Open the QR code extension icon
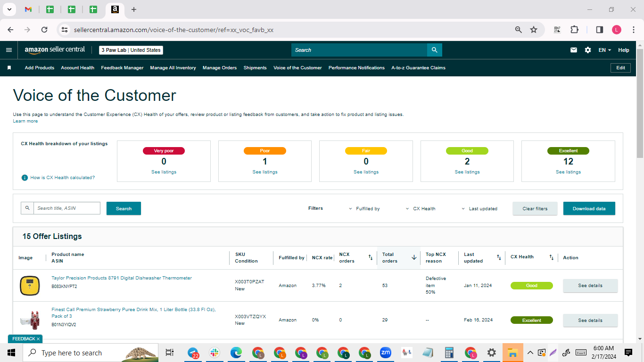Viewport: 644px width, 362px height. [x=557, y=30]
